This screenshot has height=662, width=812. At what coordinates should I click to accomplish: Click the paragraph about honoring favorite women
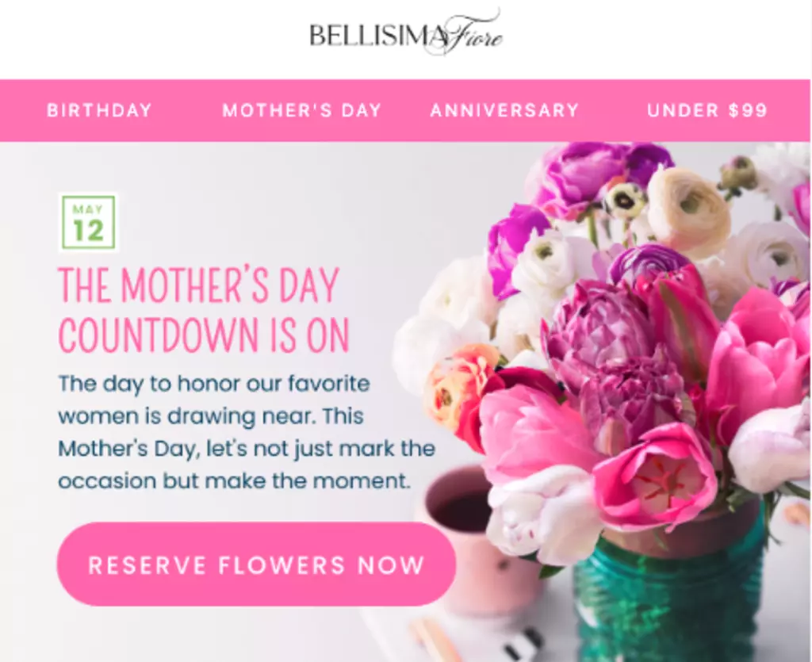pos(246,432)
